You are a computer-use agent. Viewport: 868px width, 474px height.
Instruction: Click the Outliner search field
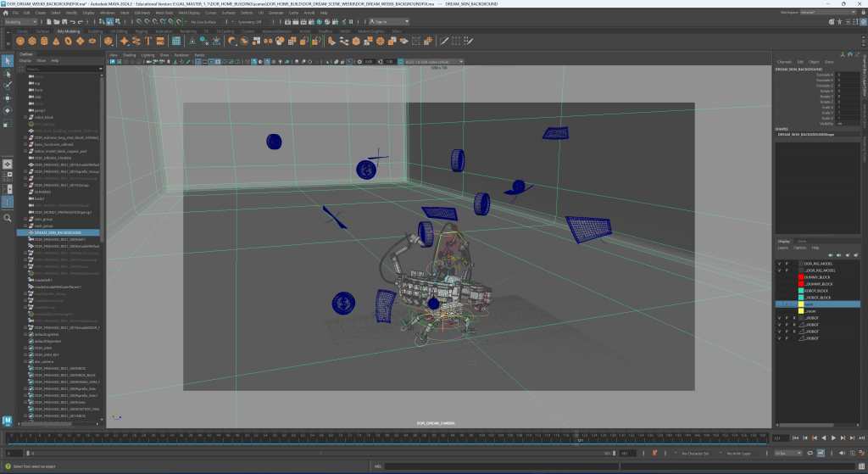coord(61,70)
